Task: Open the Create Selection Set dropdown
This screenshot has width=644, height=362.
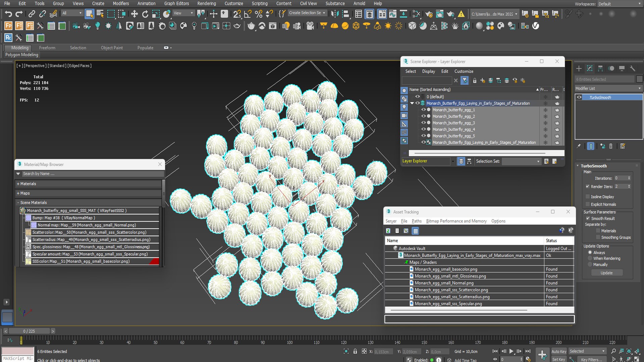Action: coord(307,13)
